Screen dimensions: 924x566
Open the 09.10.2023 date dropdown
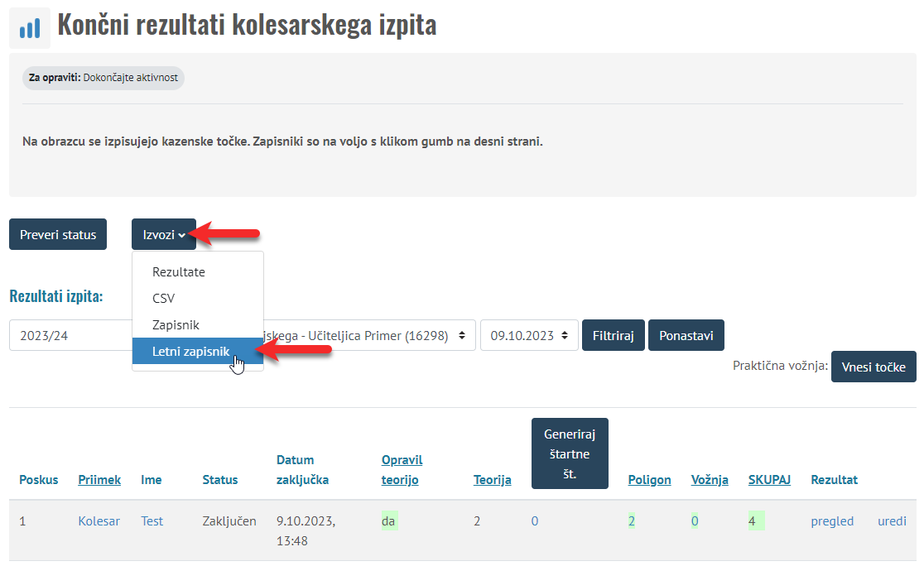[529, 335]
